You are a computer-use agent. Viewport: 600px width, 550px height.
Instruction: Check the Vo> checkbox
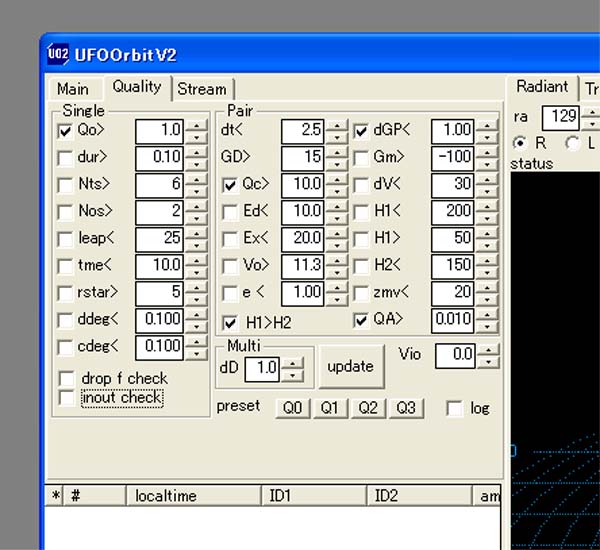coord(230,267)
